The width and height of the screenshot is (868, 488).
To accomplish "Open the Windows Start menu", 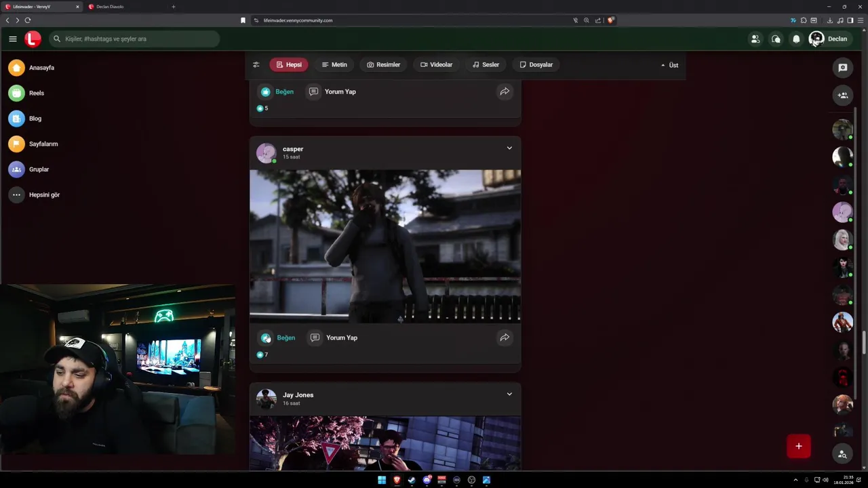I will pos(382,480).
